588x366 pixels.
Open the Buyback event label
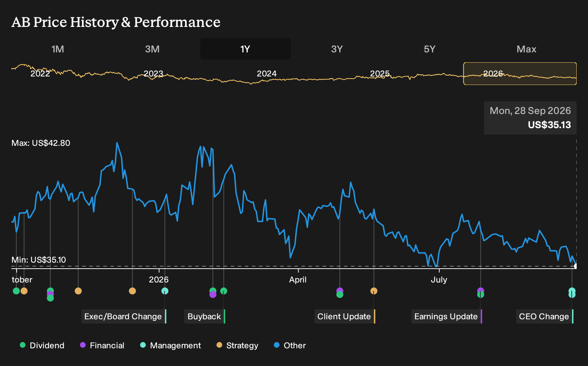(x=204, y=316)
